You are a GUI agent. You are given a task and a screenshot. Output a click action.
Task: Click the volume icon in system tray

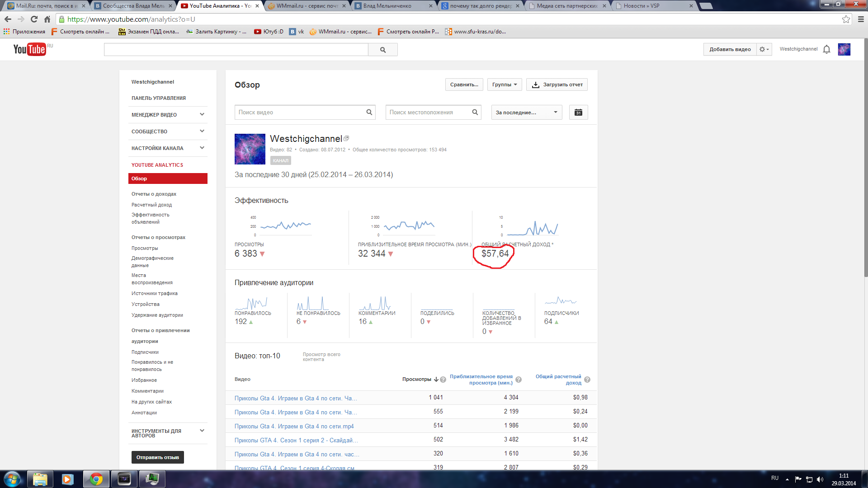(x=820, y=479)
